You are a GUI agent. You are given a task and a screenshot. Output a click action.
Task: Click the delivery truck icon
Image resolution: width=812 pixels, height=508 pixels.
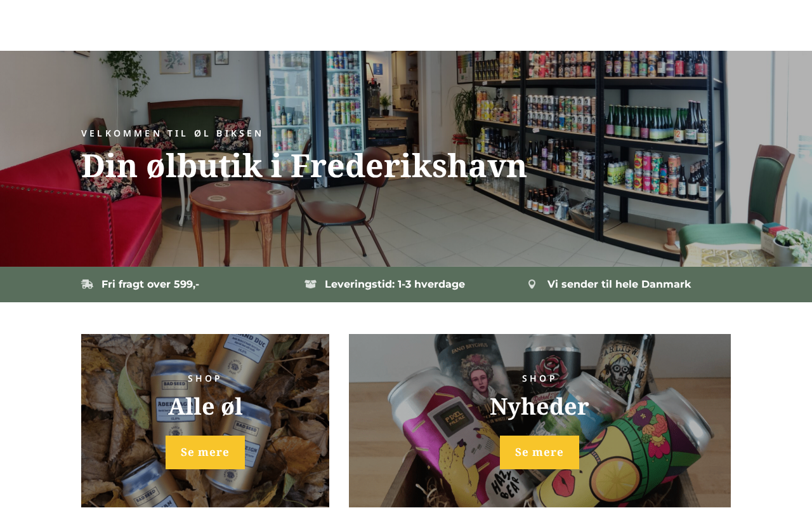[x=87, y=284]
